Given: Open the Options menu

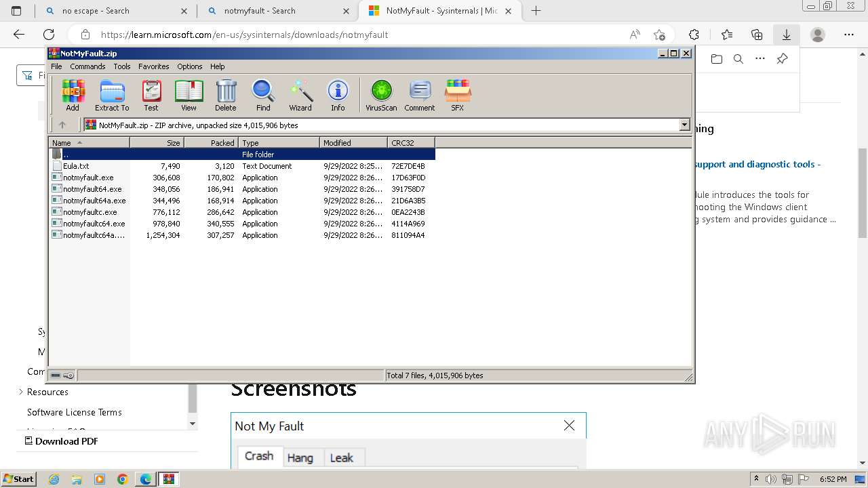Looking at the screenshot, I should [190, 66].
